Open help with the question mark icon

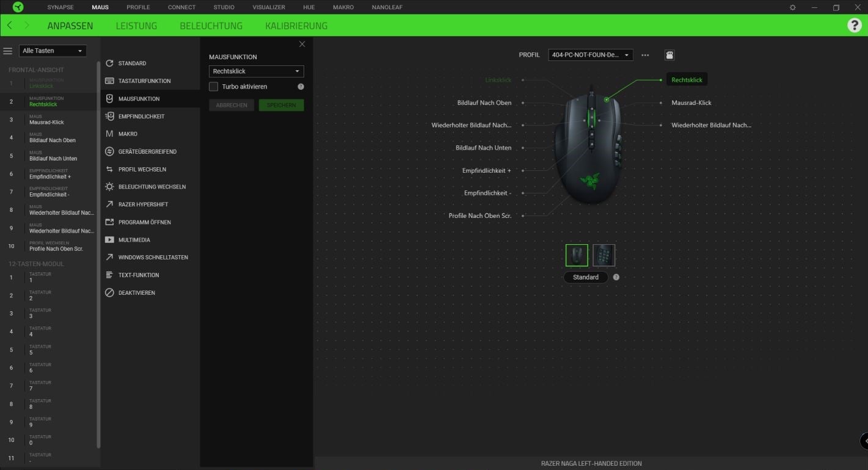pos(855,25)
